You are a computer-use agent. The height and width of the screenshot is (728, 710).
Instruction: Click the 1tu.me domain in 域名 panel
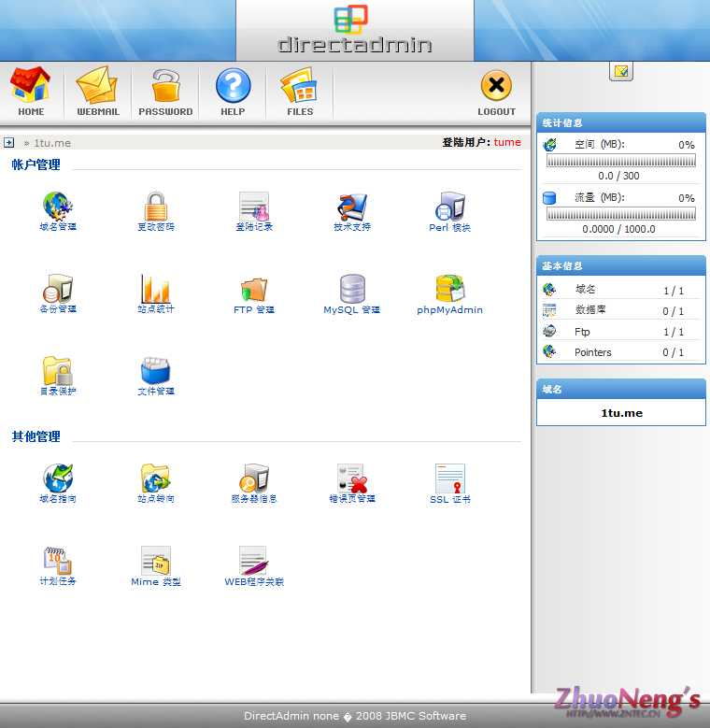621,413
